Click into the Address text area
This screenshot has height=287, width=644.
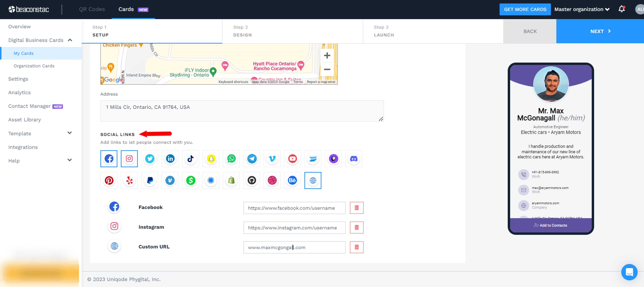tap(242, 111)
